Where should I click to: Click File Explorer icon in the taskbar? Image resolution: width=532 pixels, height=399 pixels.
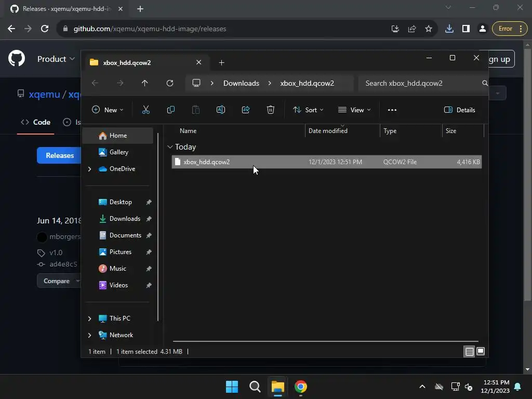pos(277,387)
